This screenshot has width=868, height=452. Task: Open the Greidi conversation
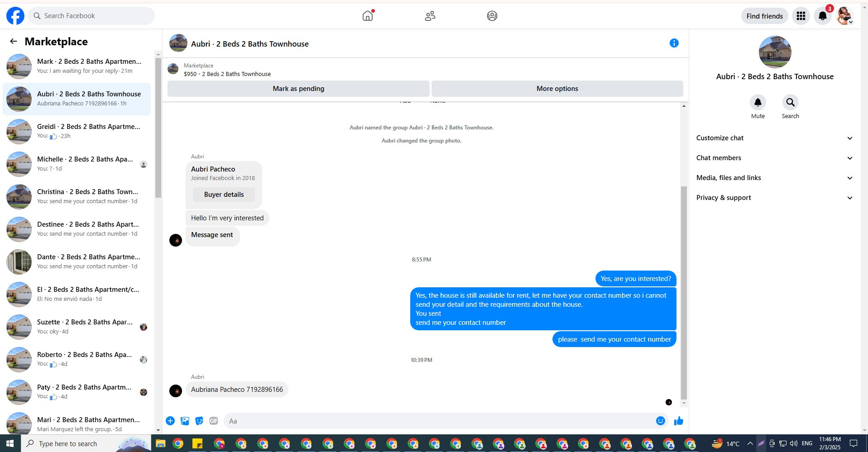tap(77, 131)
